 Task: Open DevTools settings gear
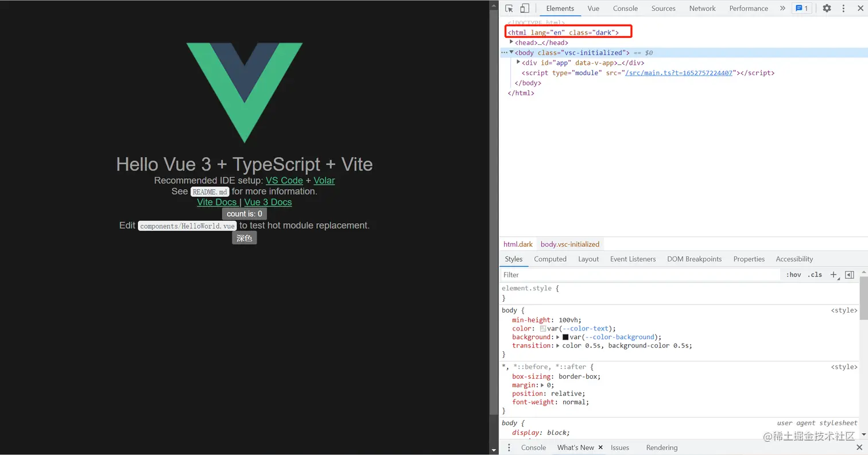tap(827, 9)
